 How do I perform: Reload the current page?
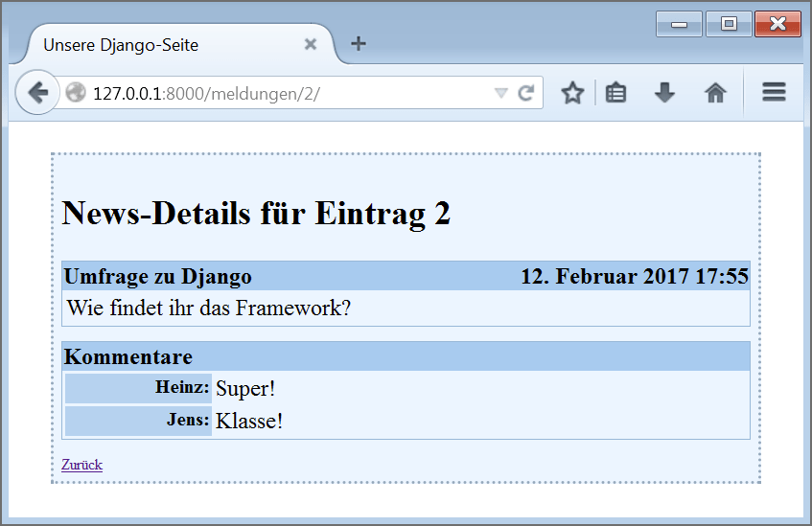point(525,93)
